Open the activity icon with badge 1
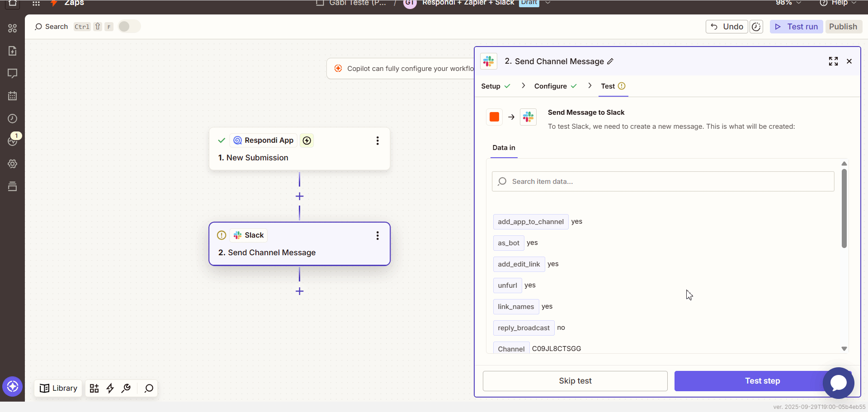This screenshot has height=412, width=868. coord(13,140)
